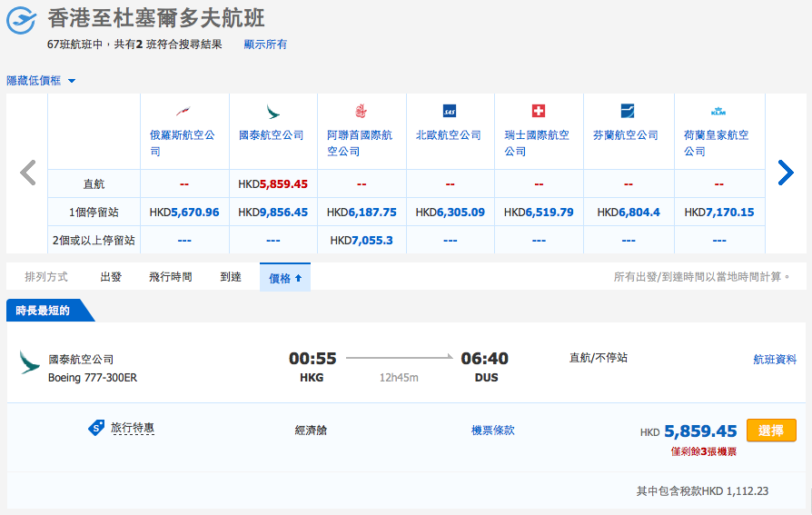Click the Swiss airline logo in the price grid
812x515 pixels.
539,111
